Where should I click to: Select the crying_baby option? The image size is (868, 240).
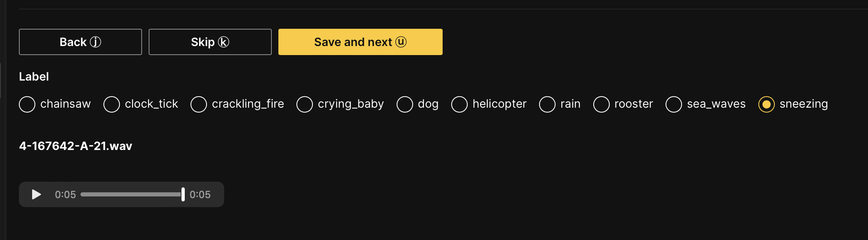pos(305,104)
